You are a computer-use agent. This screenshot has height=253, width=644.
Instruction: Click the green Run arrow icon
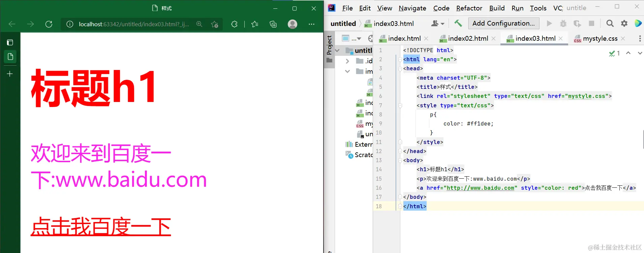coord(549,23)
